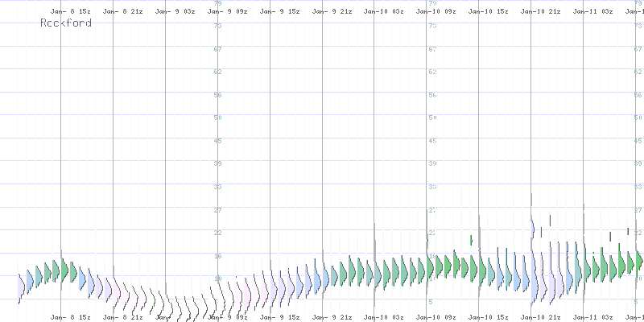Select the top Jan-11 03z time label

click(x=593, y=13)
